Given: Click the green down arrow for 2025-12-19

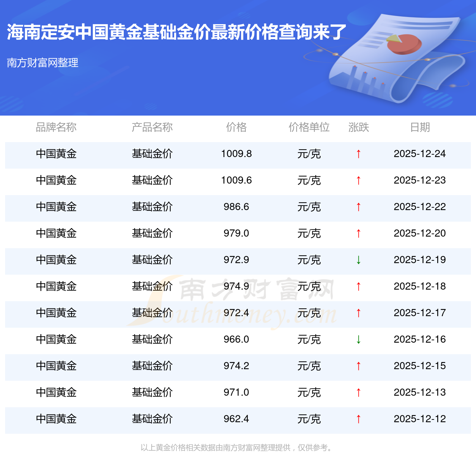Looking at the screenshot, I should 358,260.
